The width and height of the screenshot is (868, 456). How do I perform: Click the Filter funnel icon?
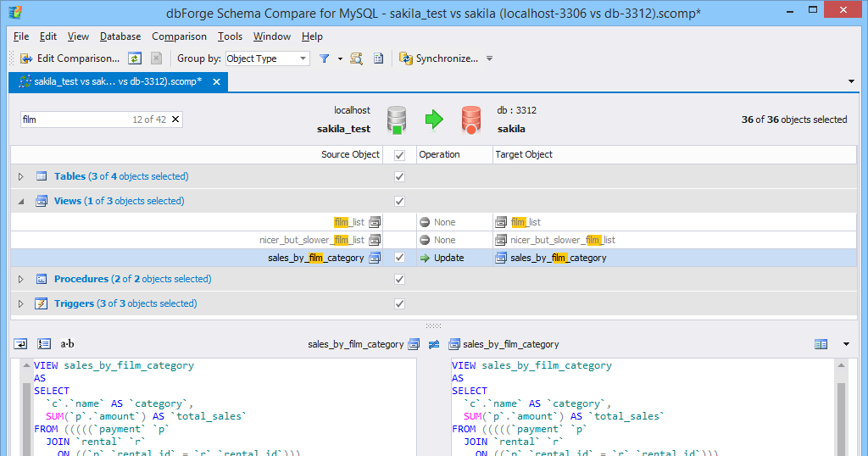[x=325, y=58]
